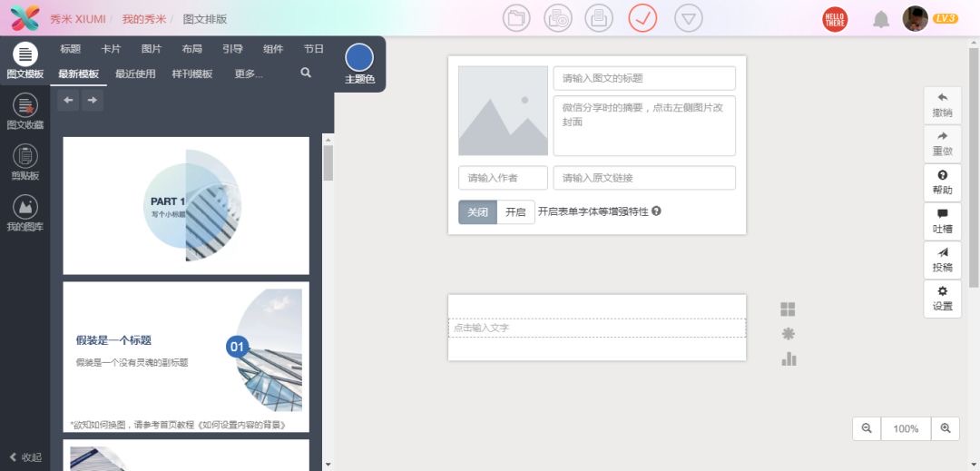This screenshot has height=471, width=980.
Task: Go to previous template page arrow
Action: pos(67,100)
